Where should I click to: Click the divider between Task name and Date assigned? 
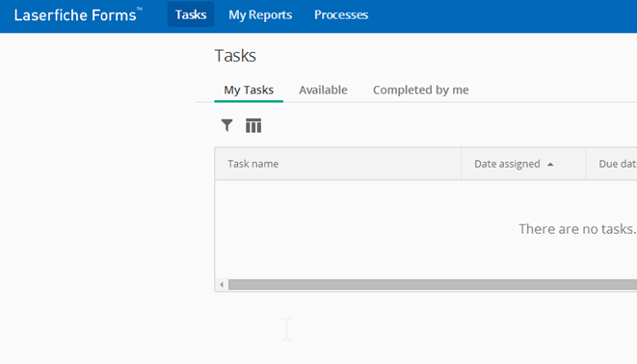pyautogui.click(x=462, y=164)
